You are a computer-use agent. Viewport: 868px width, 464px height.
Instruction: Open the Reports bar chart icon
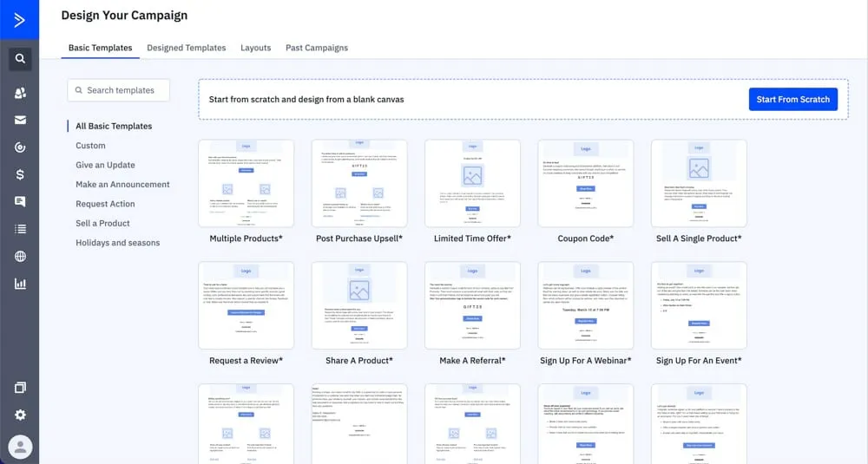pos(20,284)
